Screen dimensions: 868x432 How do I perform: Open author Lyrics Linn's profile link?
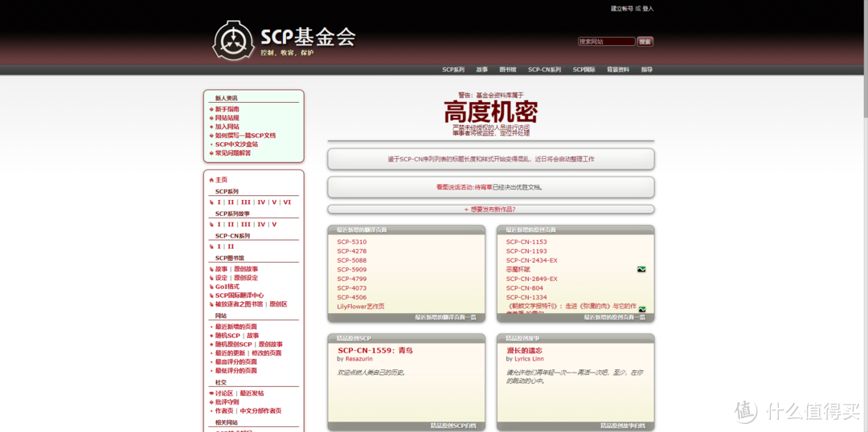[529, 359]
